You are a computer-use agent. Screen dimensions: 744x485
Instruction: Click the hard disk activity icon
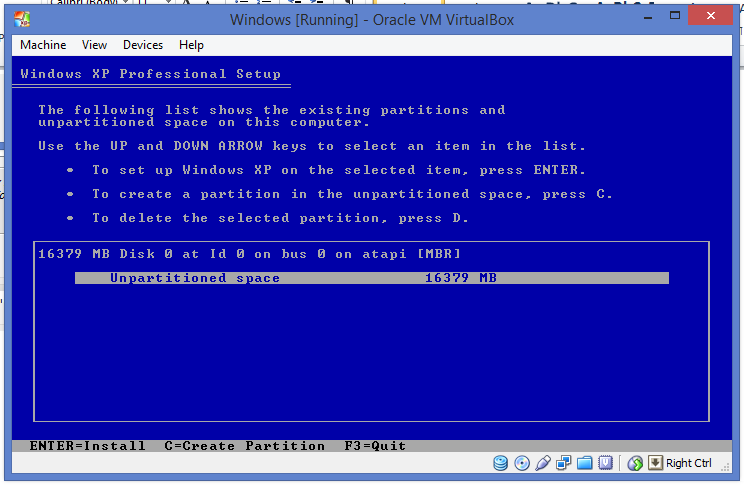[501, 463]
